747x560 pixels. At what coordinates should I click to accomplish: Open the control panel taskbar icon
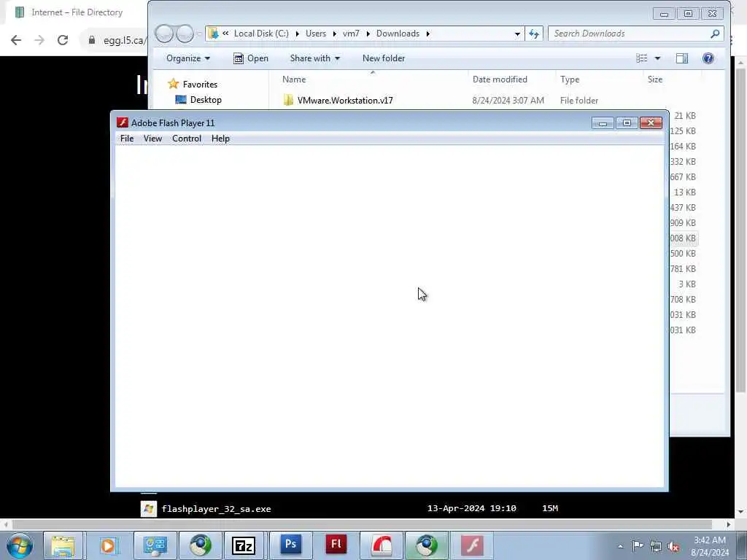155,545
